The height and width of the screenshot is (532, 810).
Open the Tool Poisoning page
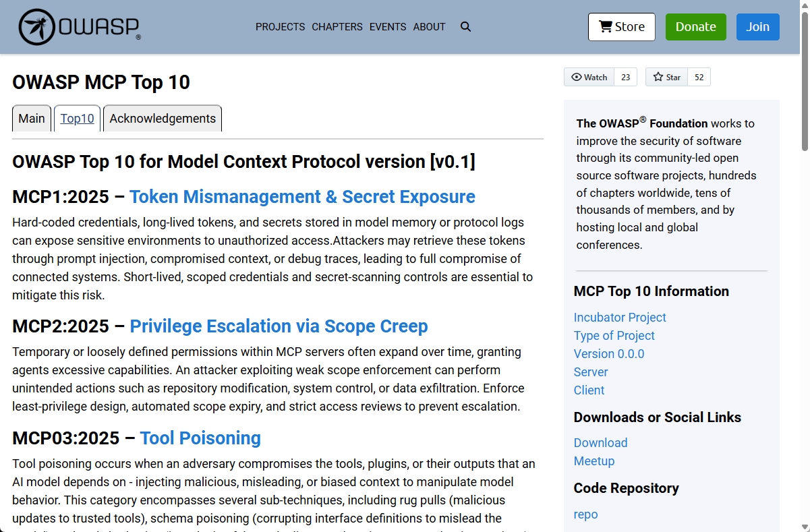(x=200, y=438)
